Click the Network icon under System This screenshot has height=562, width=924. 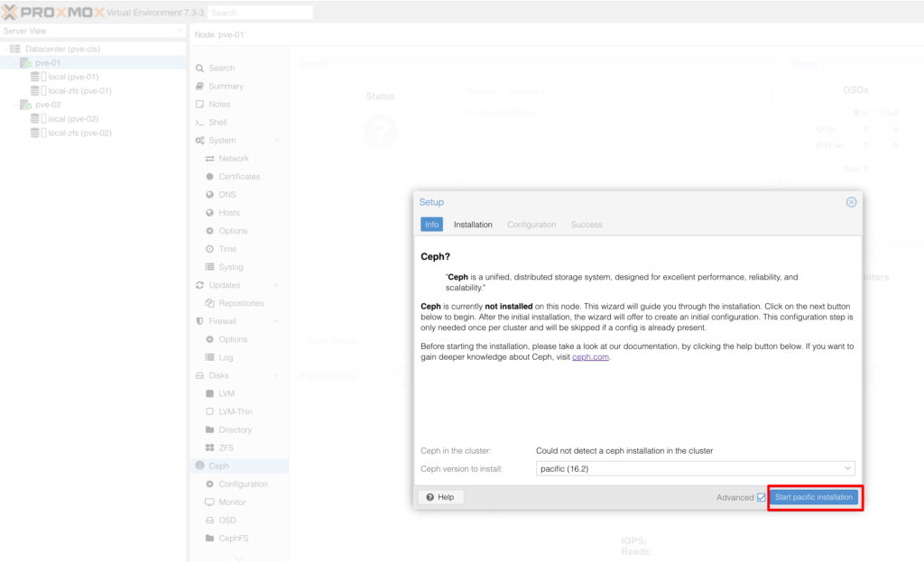pos(209,159)
